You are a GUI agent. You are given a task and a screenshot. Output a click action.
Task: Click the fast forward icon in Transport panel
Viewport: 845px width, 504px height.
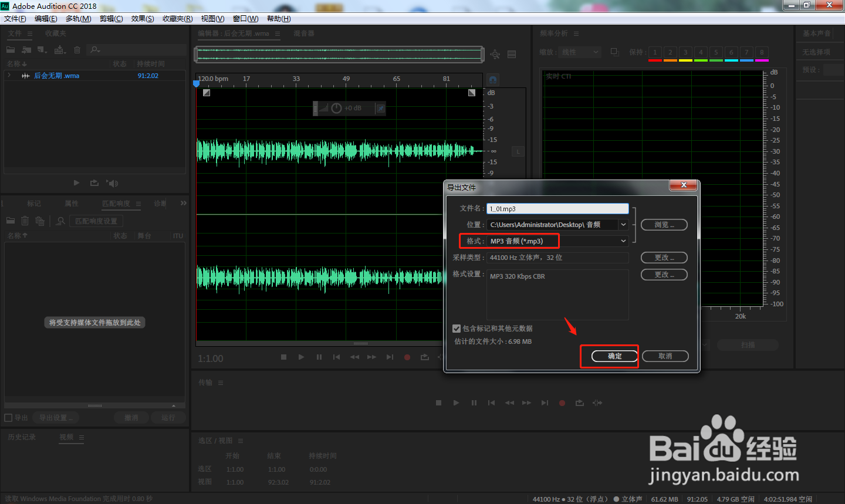(527, 403)
